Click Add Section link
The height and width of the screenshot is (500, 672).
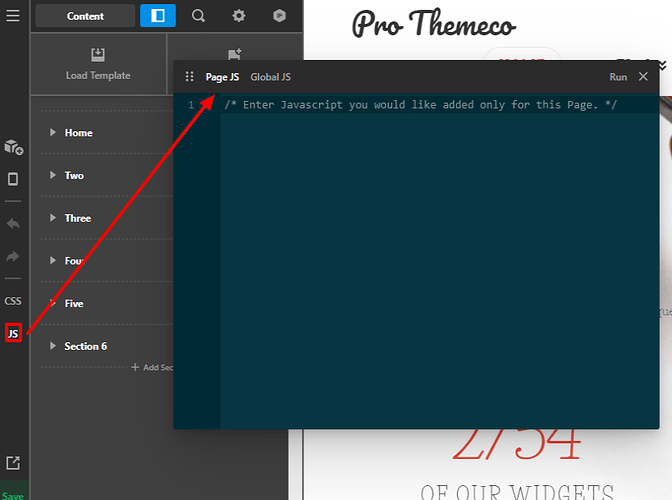click(153, 367)
